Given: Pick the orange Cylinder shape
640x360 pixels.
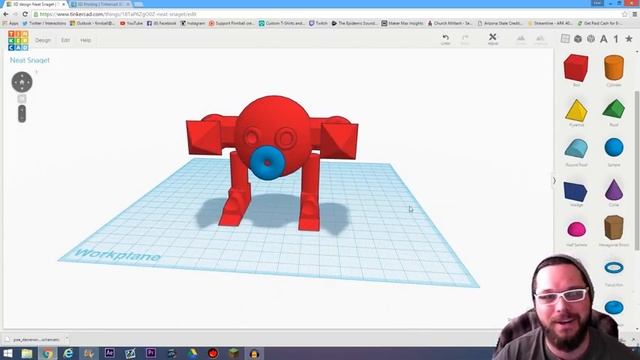Looking at the screenshot, I should [614, 68].
